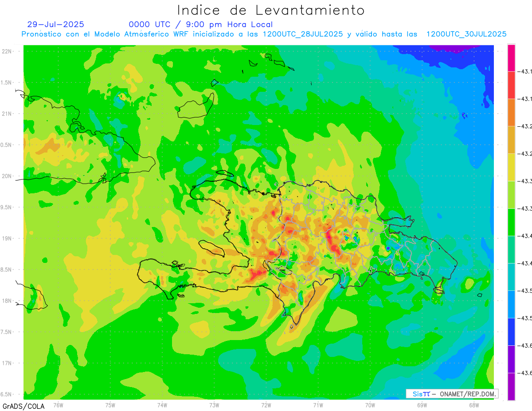
Task: Click the '1200UTC_28JUL2025' initialization time text
Action: tap(302, 34)
